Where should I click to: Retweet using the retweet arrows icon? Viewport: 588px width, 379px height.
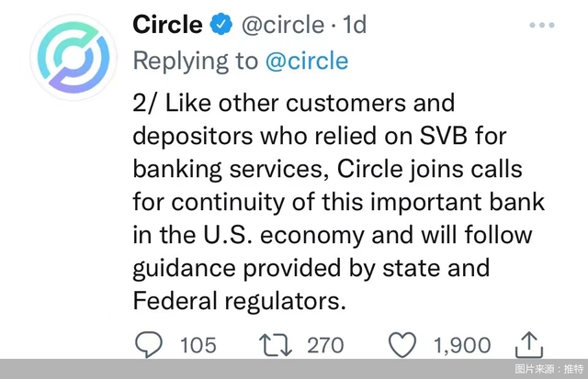pos(277,344)
